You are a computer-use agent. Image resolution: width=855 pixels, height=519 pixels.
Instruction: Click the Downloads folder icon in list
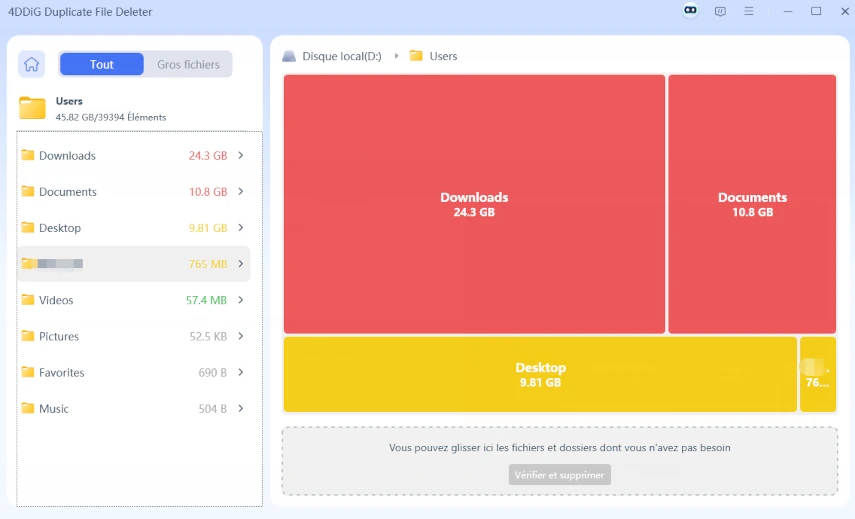click(x=27, y=155)
